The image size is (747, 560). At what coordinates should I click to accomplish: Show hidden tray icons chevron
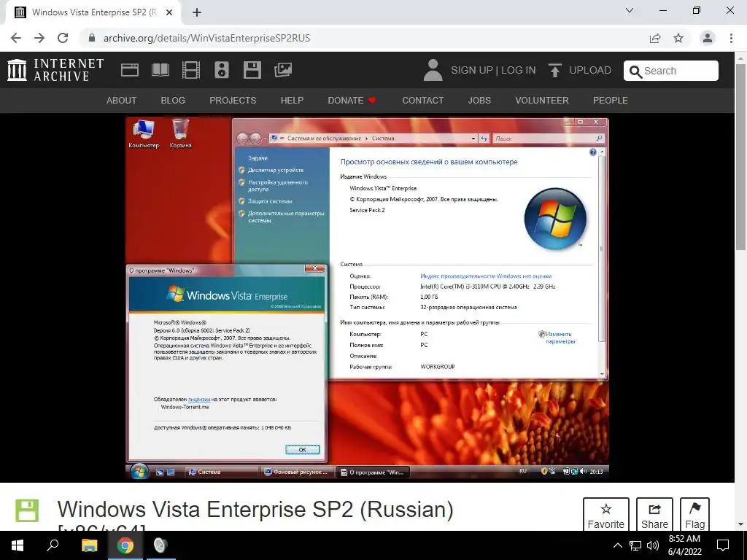pyautogui.click(x=617, y=545)
